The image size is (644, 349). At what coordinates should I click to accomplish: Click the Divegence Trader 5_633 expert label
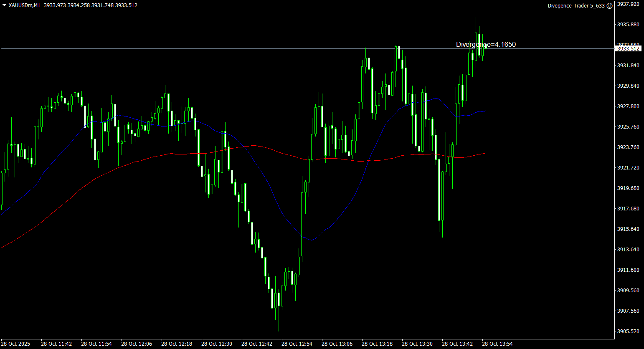tap(576, 6)
